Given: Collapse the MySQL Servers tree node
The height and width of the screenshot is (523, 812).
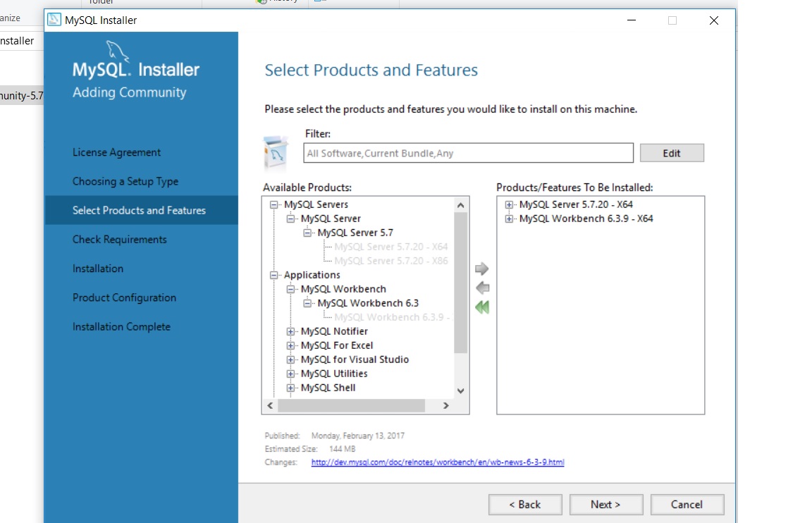Looking at the screenshot, I should point(273,204).
